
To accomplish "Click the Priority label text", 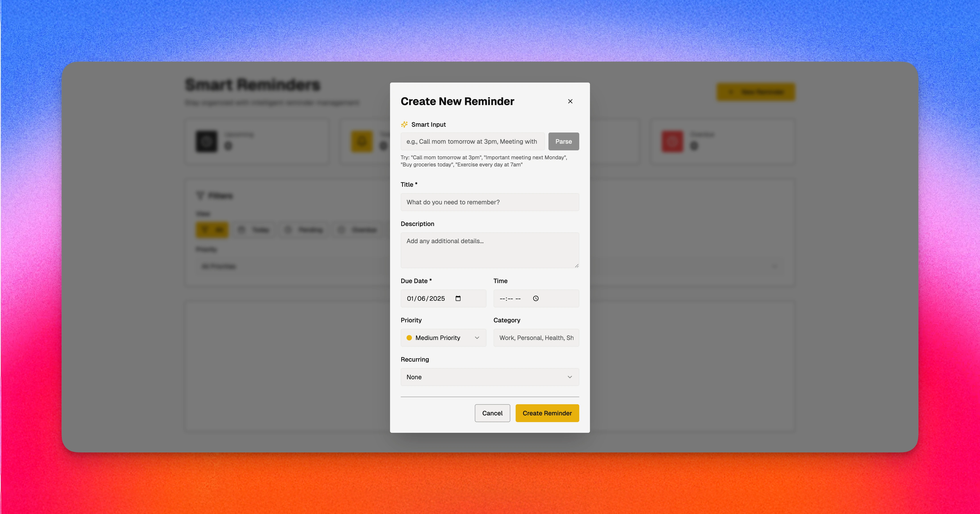I will 411,320.
